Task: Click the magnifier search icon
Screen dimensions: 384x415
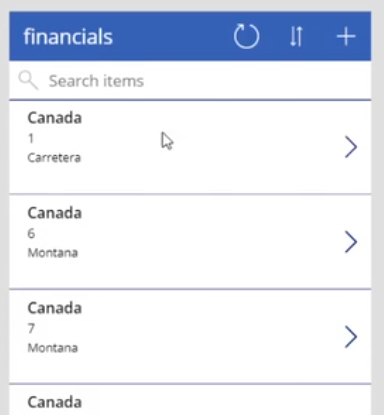Action: pyautogui.click(x=28, y=80)
